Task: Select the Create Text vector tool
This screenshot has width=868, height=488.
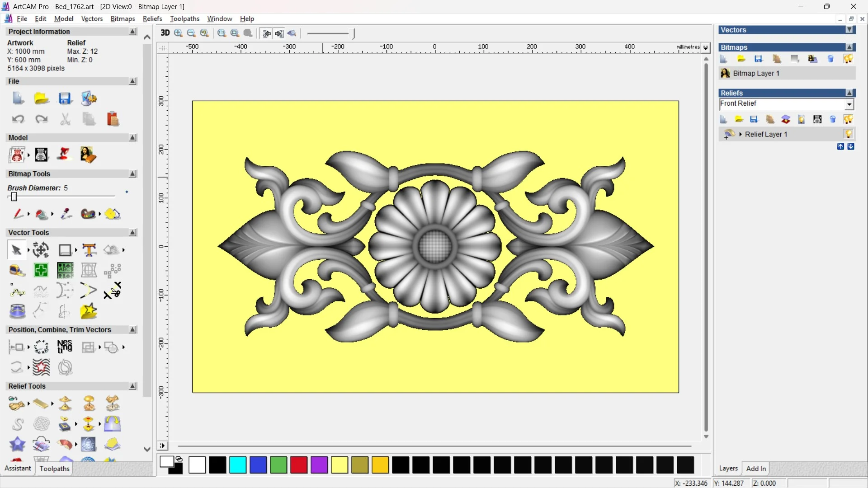Action: pyautogui.click(x=89, y=250)
